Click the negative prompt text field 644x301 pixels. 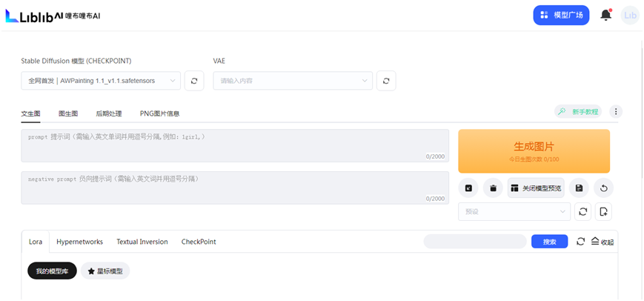coord(234,188)
